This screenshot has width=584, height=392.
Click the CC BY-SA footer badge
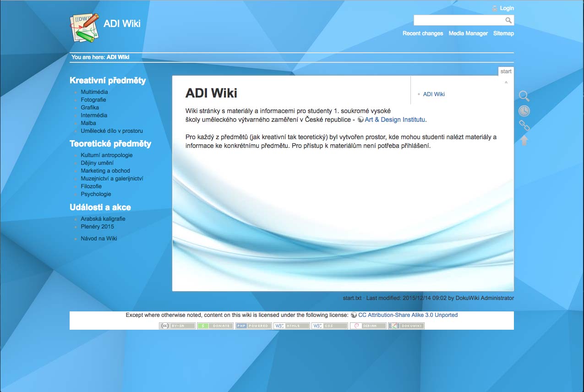pyautogui.click(x=177, y=326)
